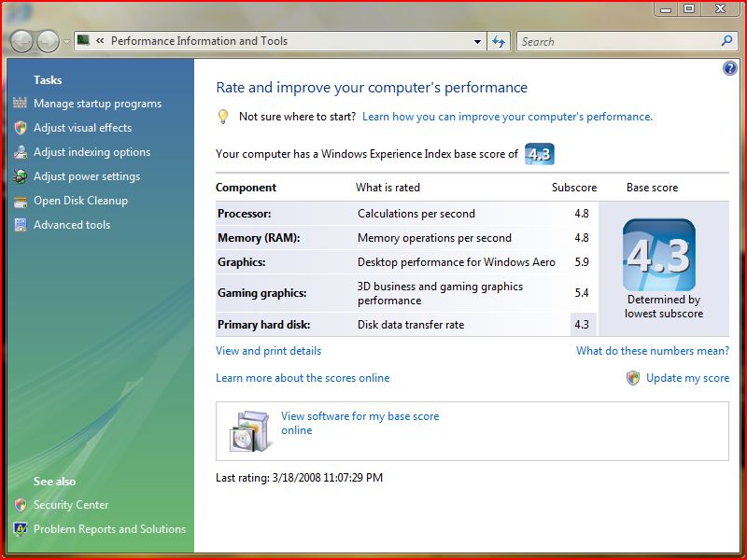Open Advanced tools

tap(72, 225)
